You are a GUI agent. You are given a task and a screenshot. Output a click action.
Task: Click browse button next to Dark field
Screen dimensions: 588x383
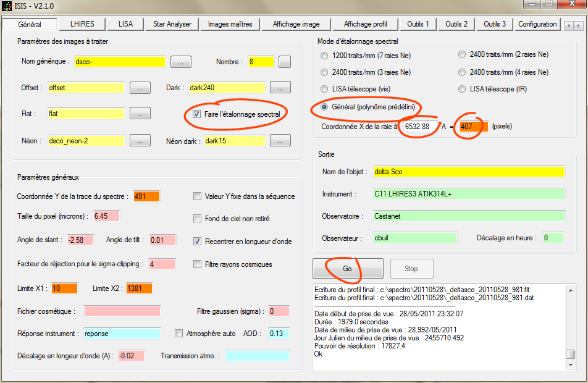280,88
